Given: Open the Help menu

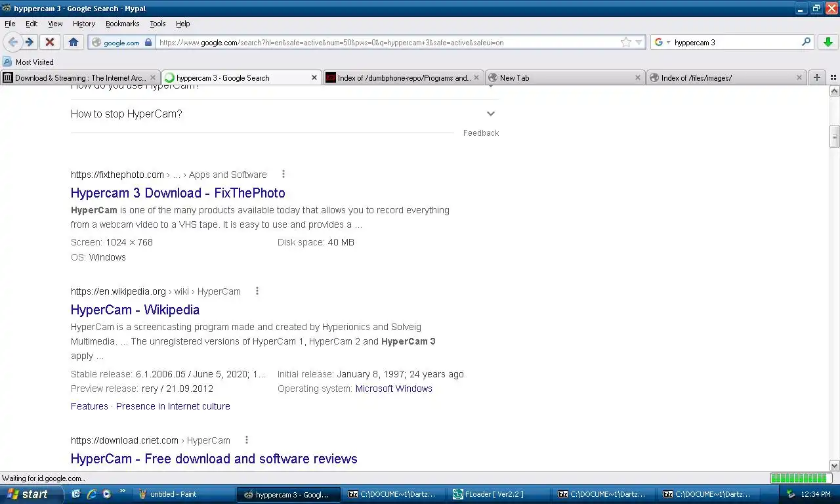Looking at the screenshot, I should (x=183, y=24).
